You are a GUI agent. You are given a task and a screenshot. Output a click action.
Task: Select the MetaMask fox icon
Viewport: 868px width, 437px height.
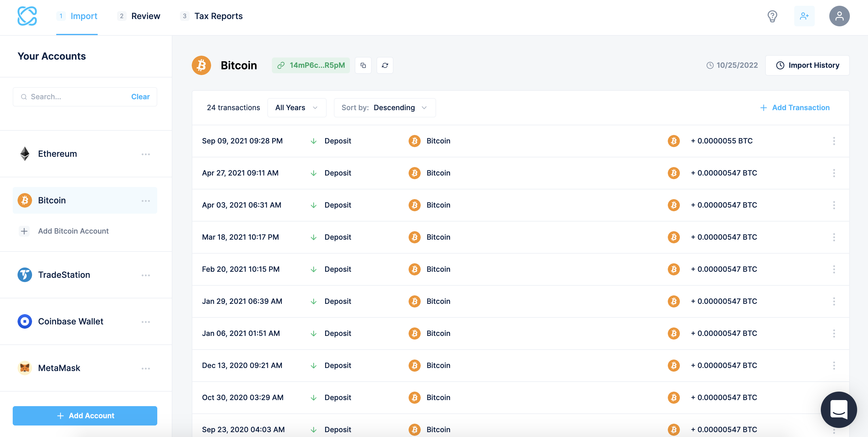[x=24, y=368]
